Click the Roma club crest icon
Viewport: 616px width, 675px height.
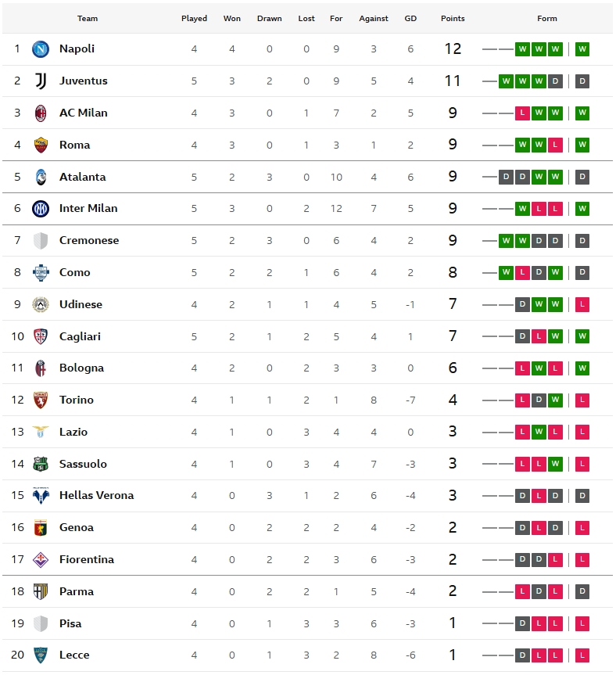pos(41,145)
